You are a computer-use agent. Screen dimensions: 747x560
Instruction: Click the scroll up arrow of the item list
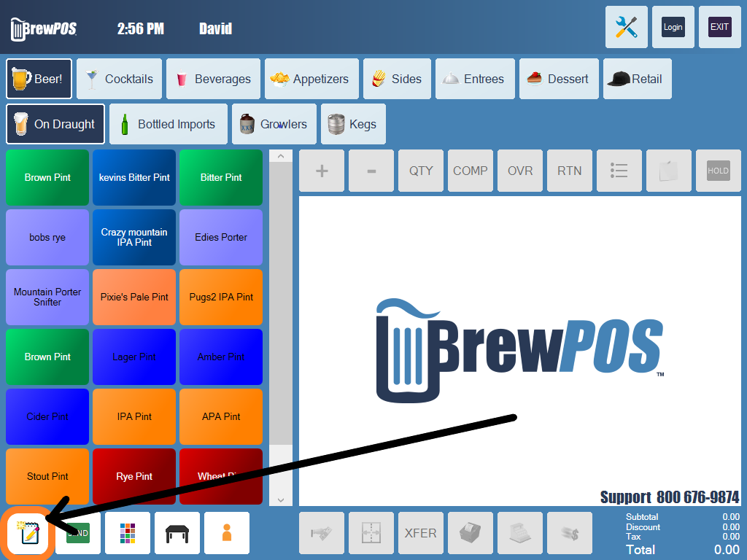[281, 156]
